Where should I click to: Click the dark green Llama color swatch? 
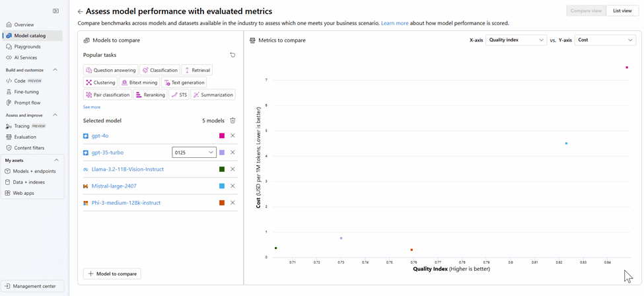(x=222, y=169)
